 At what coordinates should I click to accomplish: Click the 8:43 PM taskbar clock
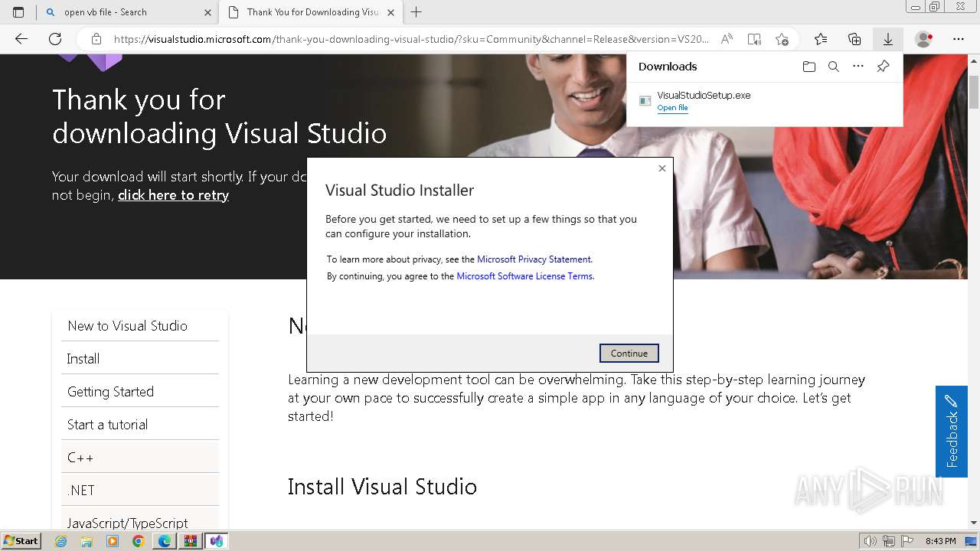941,541
